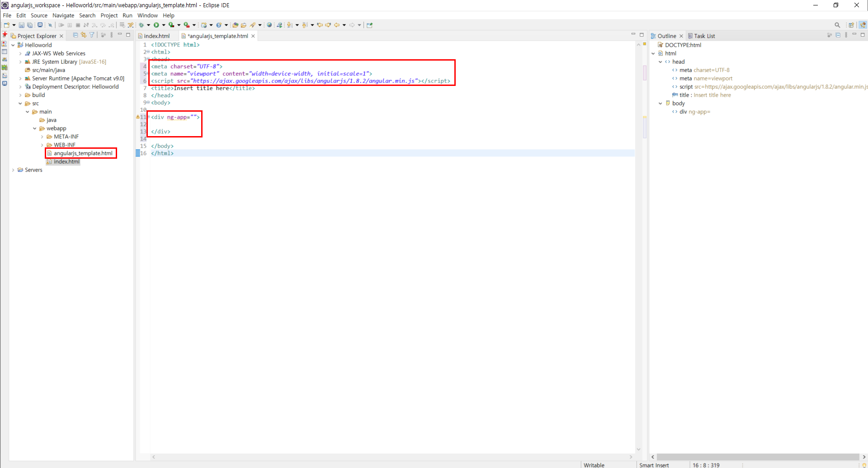Expand the Servers project node
Viewport: 868px width, 468px height.
13,170
